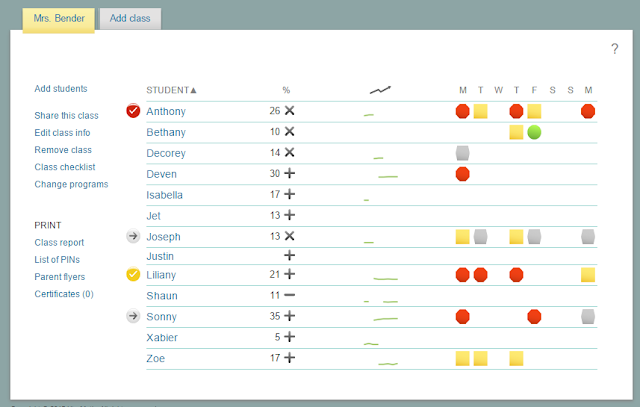
Task: Open student Sonny's name link
Action: pyautogui.click(x=161, y=317)
